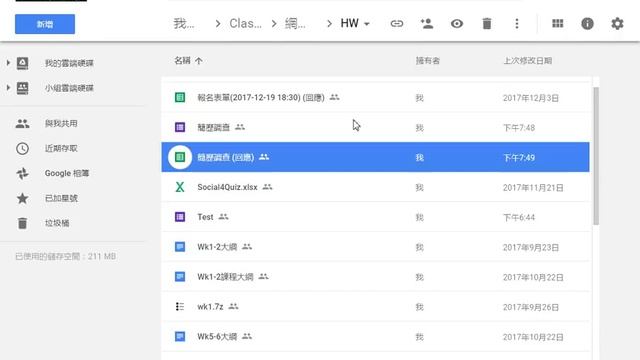Viewport: 640px width, 360px height.
Task: Go to 我... root breadcrumb
Action: point(184,23)
